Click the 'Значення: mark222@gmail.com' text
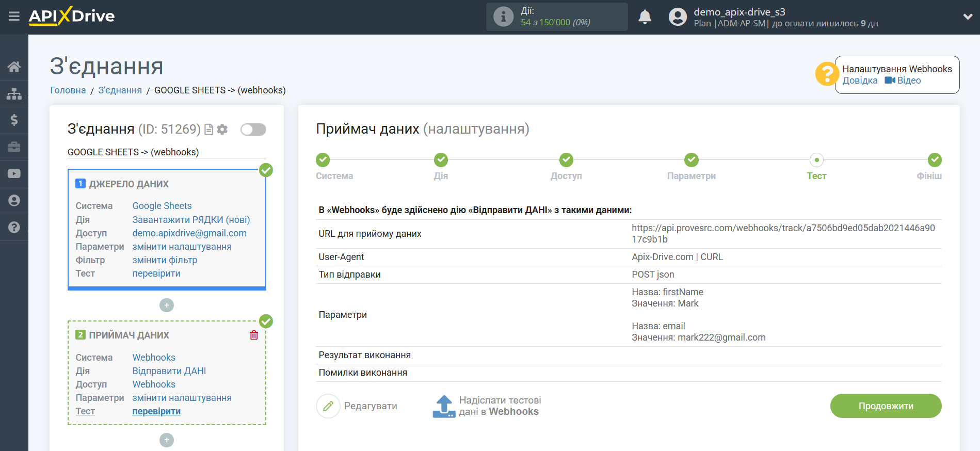This screenshot has height=451, width=980. click(699, 337)
